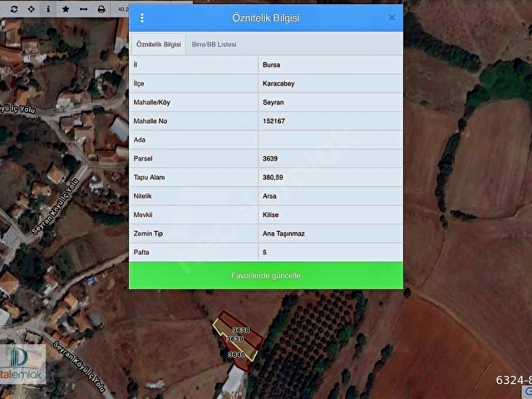The width and height of the screenshot is (532, 399).
Task: Open favorites with the star icon
Action: coord(66,9)
